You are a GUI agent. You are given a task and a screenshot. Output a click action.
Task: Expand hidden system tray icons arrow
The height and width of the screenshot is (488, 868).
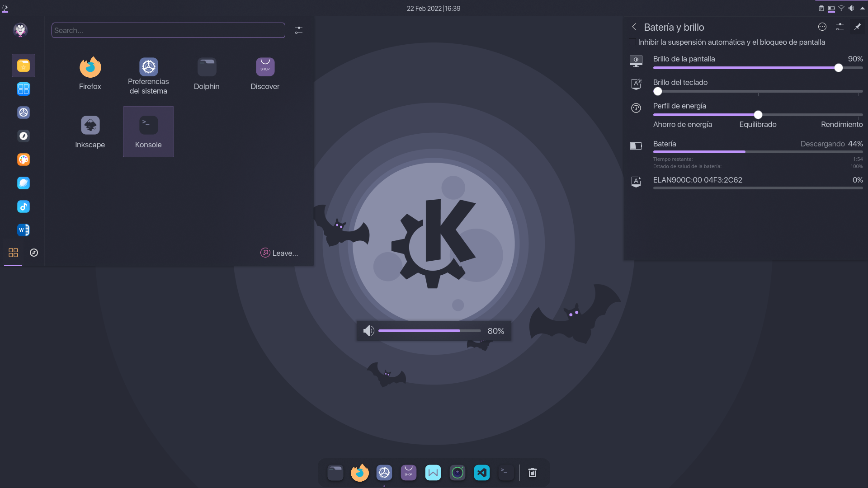point(862,8)
